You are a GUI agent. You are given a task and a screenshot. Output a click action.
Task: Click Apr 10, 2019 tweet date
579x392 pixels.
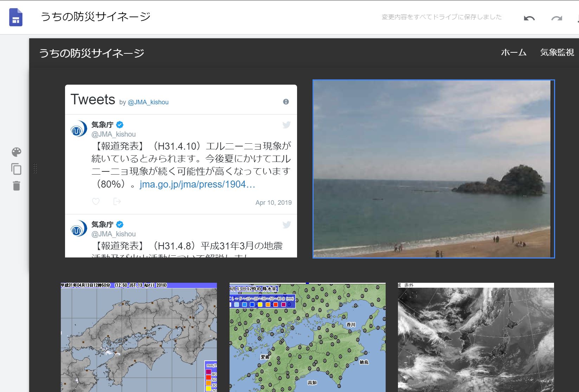point(274,203)
